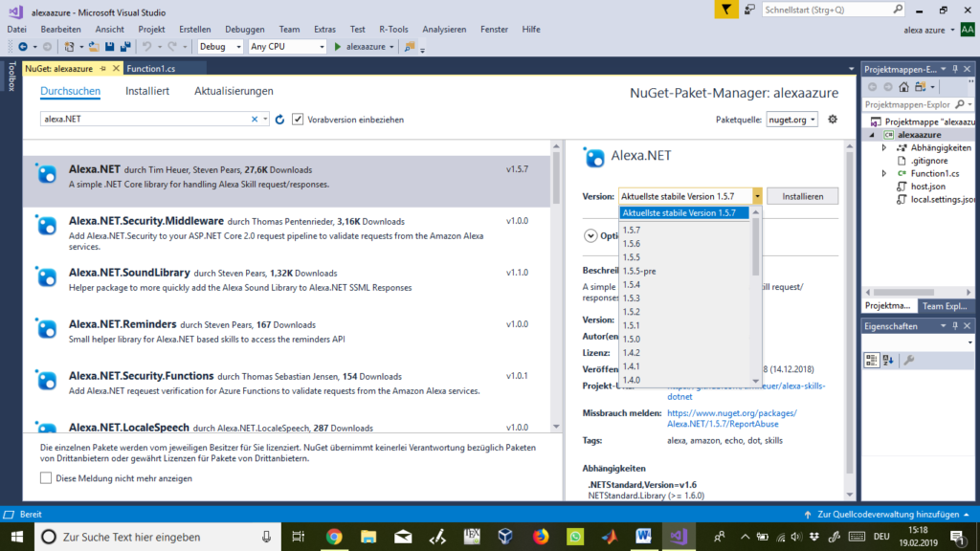Start debugging with green play icon
The height and width of the screenshot is (551, 980).
[x=338, y=47]
